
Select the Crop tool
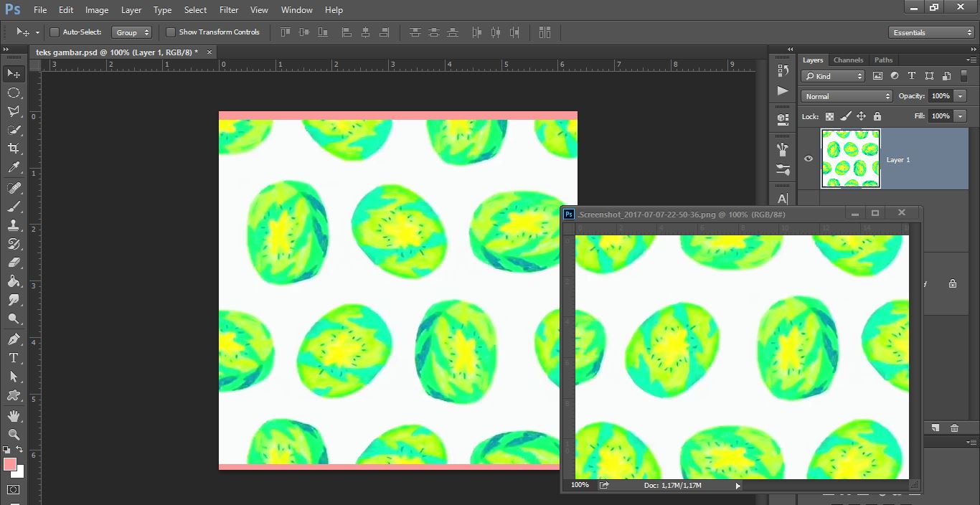pyautogui.click(x=13, y=148)
